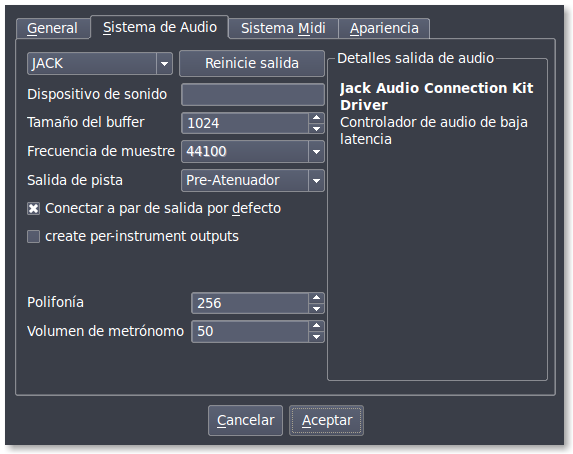Decrease Polifonía value with down arrow

316,309
